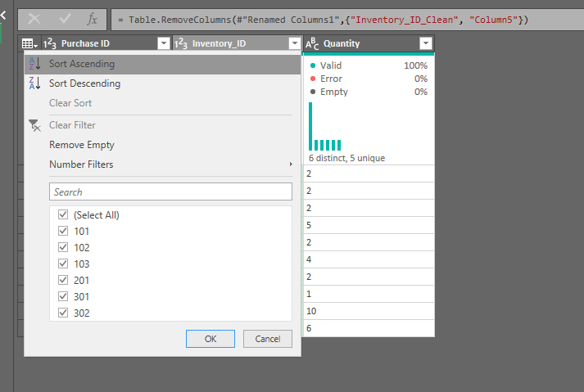This screenshot has height=392, width=584.
Task: Select the Quantity cell with value 5
Action: 369,225
